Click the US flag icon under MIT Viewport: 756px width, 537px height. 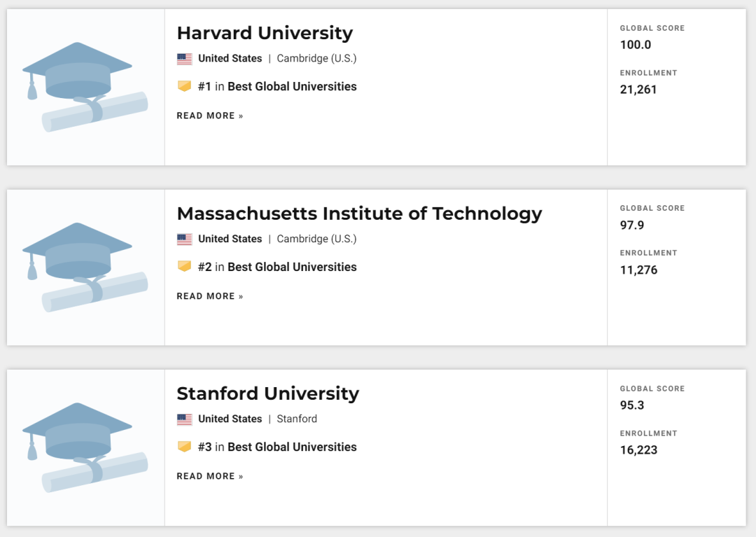pos(185,239)
